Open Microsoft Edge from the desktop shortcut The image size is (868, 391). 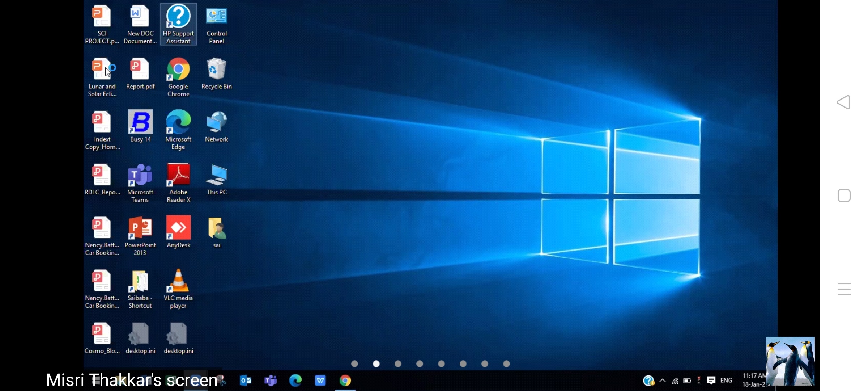click(178, 130)
